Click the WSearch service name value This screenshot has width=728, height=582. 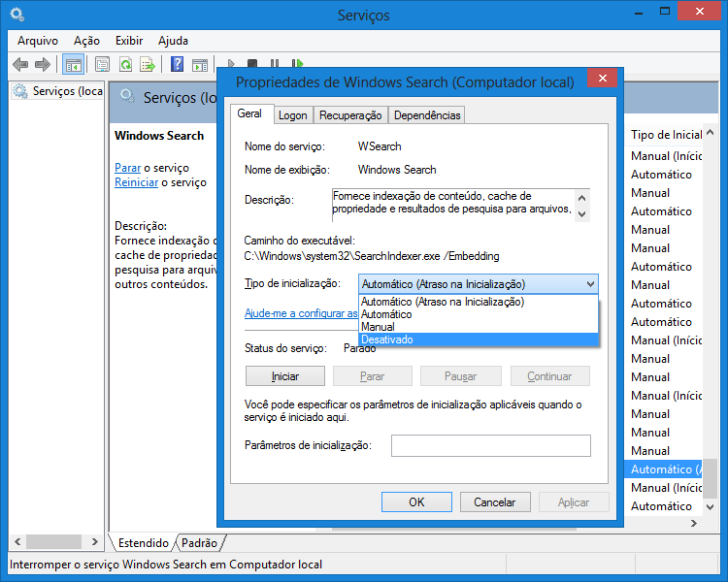(380, 146)
